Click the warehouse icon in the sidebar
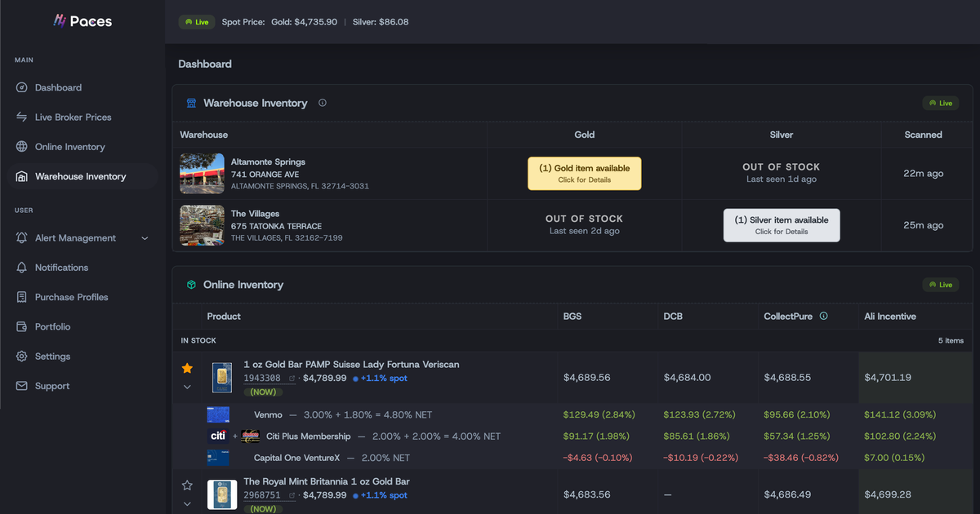 pyautogui.click(x=21, y=176)
